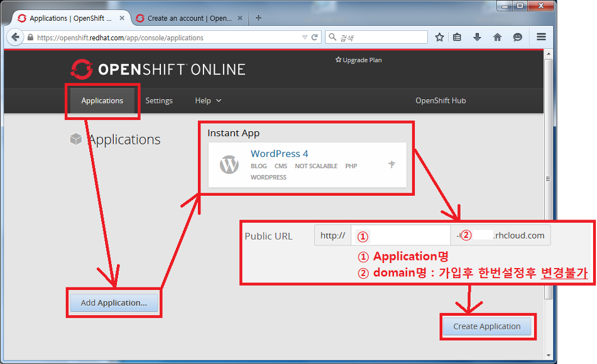Screen dimensions: 597x364
Task: Click Upgrade Plan link
Action: pos(358,60)
